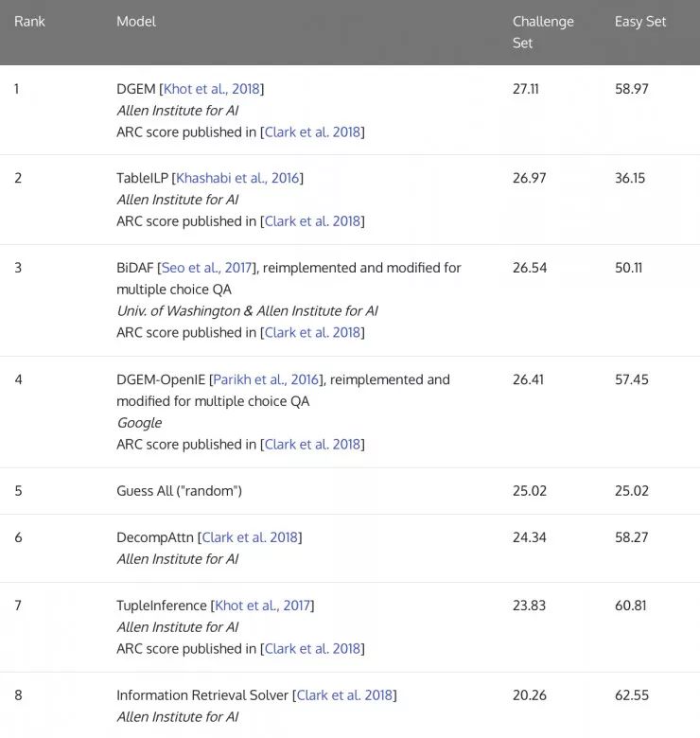Click Clark et al. 2018 under TableILP row
Screen dimensions: 700x738
312,221
